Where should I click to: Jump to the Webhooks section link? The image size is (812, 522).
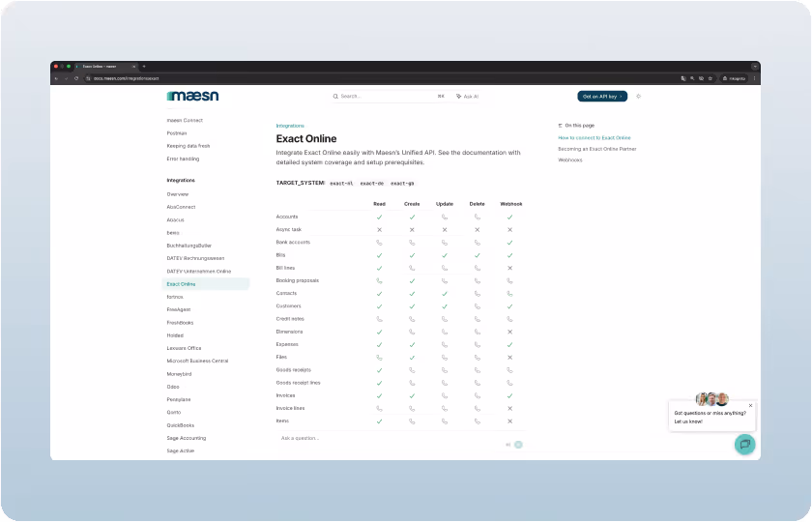click(570, 160)
